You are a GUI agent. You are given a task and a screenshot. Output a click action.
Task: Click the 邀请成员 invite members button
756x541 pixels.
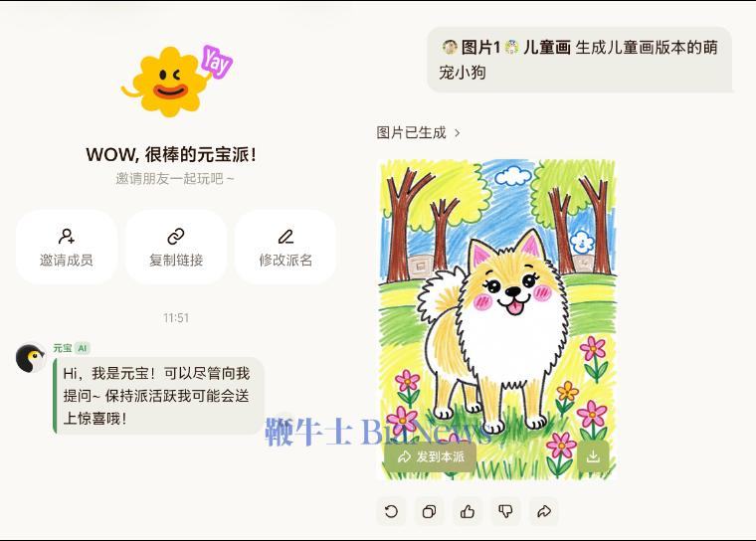[x=67, y=247]
